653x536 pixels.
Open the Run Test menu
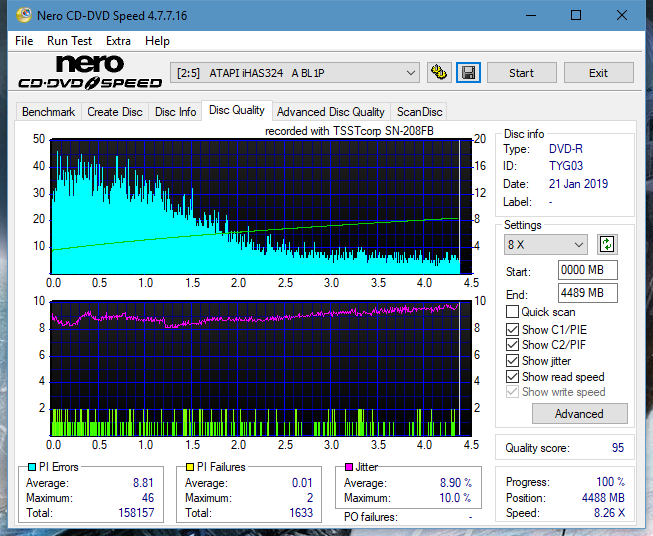pos(69,41)
